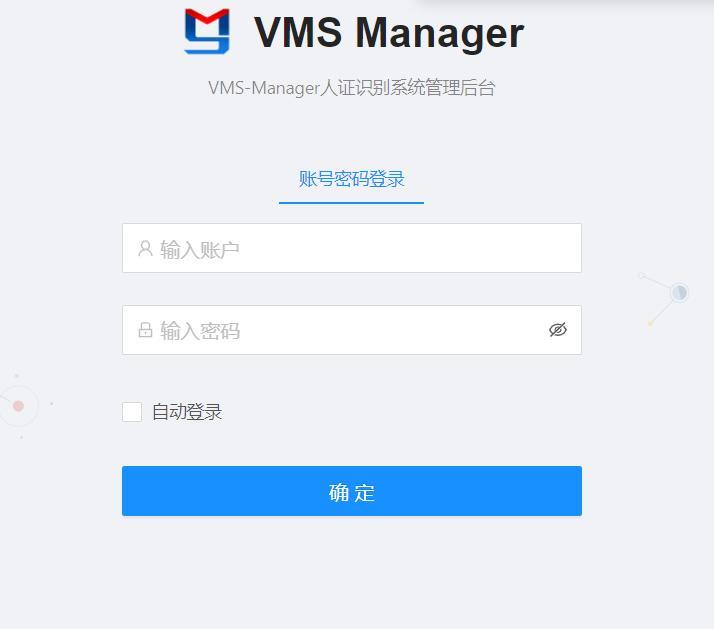Click the word Manager in the heading
The image size is (714, 629).
(440, 33)
